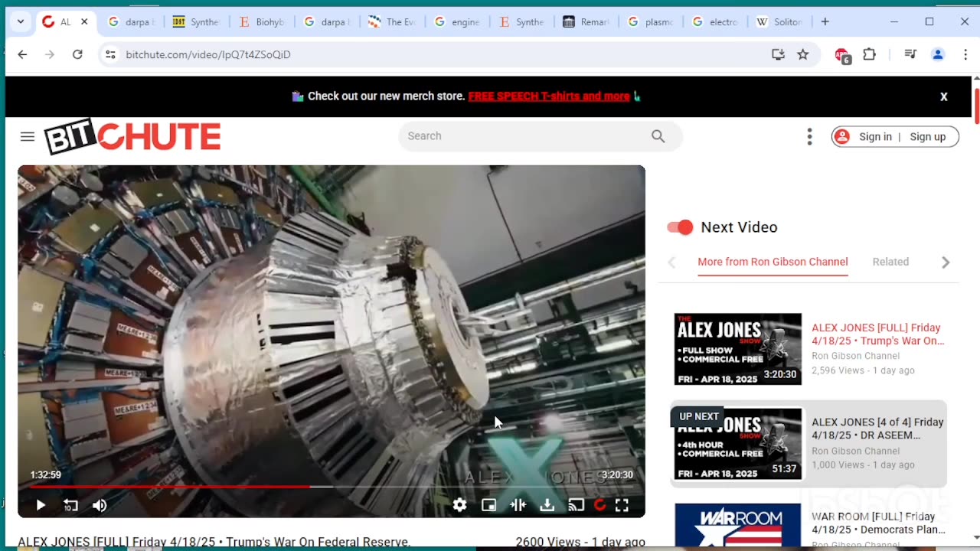980x551 pixels.
Task: Toggle theater mode in player
Action: pos(518,505)
